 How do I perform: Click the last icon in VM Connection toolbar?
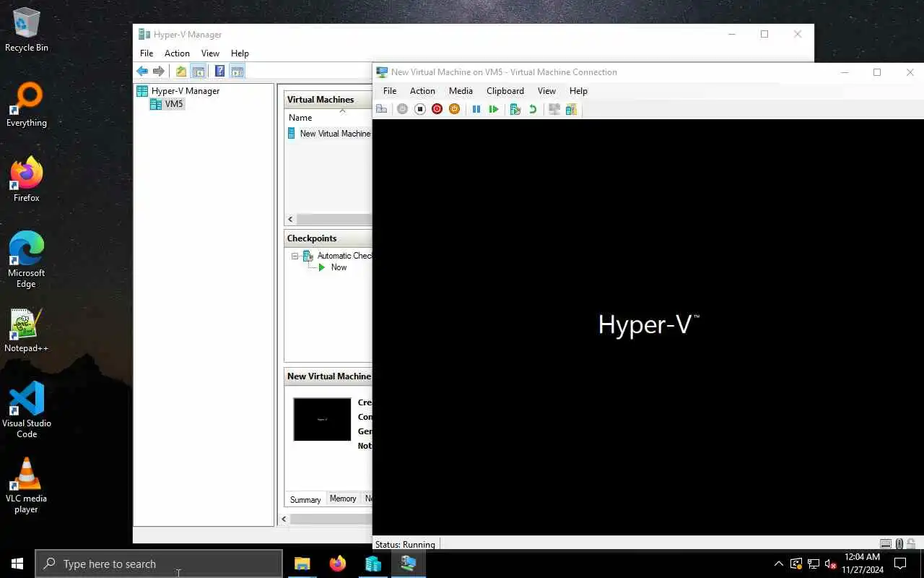pos(571,109)
